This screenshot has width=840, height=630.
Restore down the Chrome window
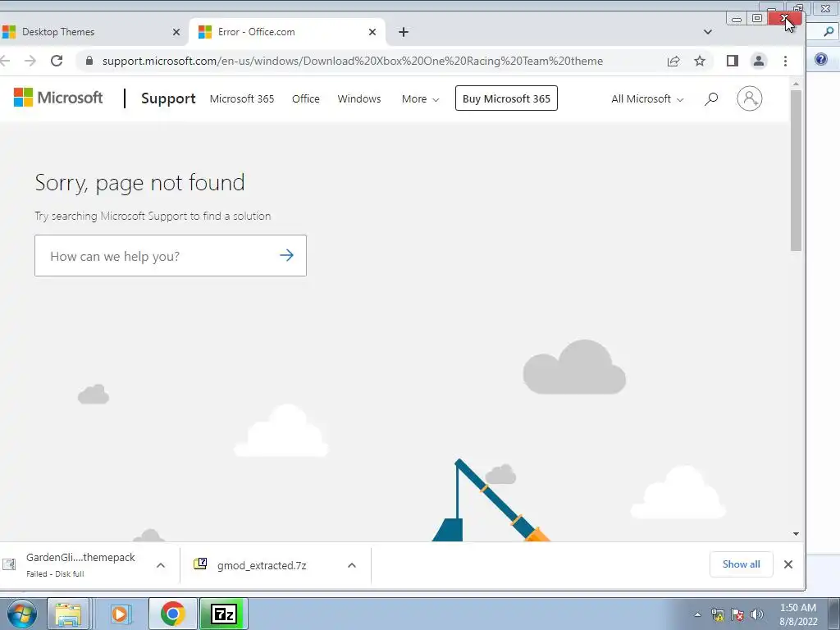point(757,19)
